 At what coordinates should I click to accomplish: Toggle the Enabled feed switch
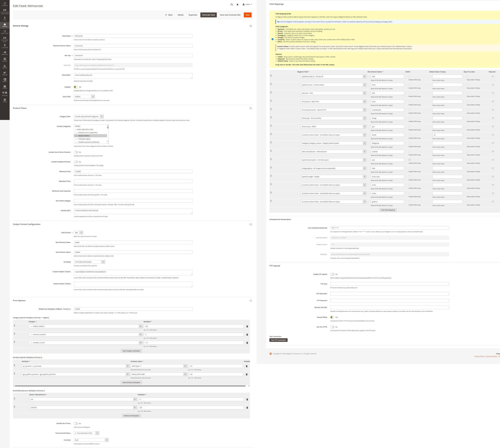point(76,87)
